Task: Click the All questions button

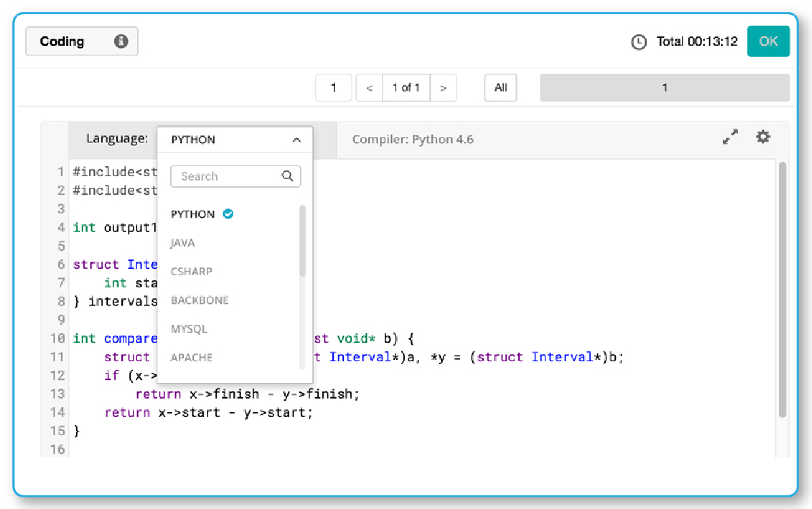Action: pos(501,88)
